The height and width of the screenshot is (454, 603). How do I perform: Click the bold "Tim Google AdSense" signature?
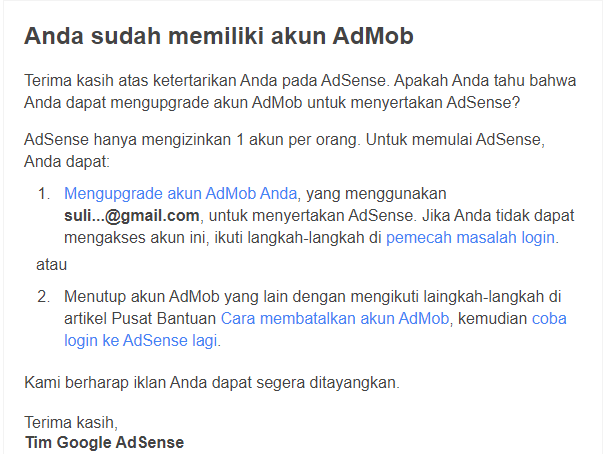click(105, 442)
